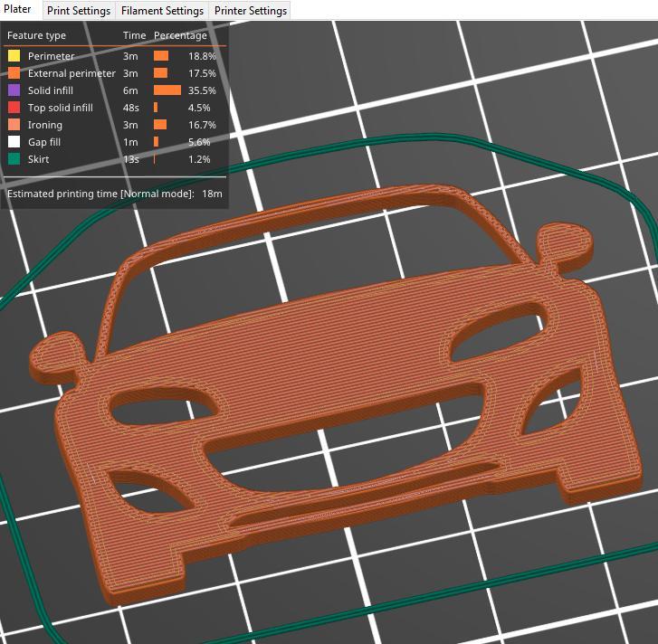Click the 5.6% Gap fill percentage

[199, 142]
